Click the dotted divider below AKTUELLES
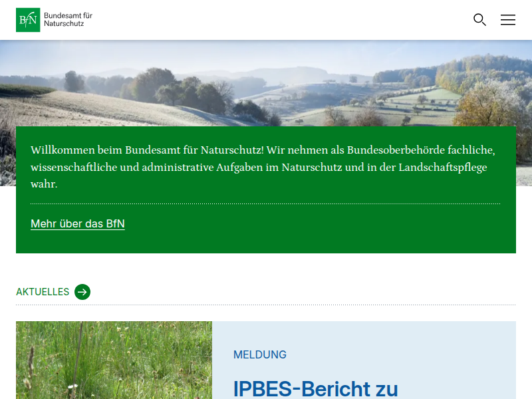 pyautogui.click(x=266, y=305)
